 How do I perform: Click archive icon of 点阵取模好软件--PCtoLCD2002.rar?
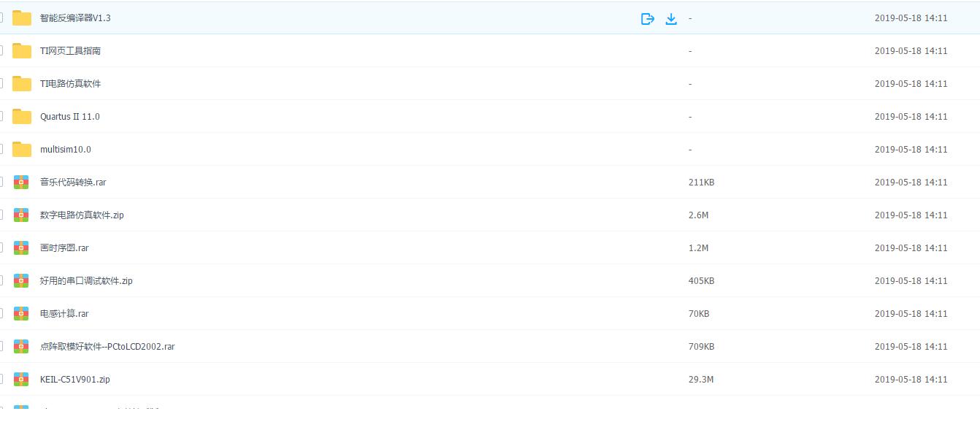[21, 347]
